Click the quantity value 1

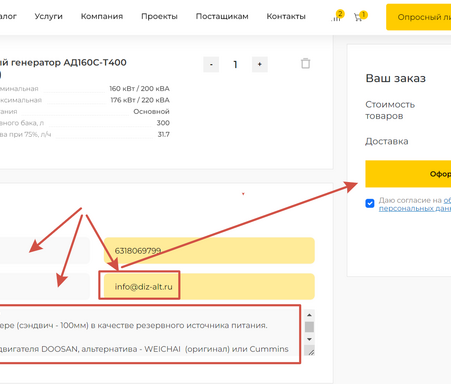235,64
